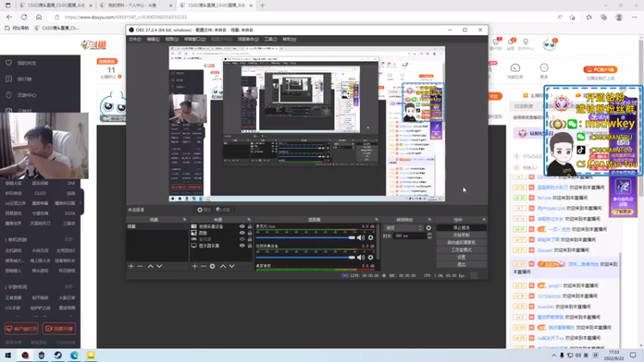Screen dimensions: 644x362
Task: Toggle visibility of the third hidden source
Action: pyautogui.click(x=242, y=239)
